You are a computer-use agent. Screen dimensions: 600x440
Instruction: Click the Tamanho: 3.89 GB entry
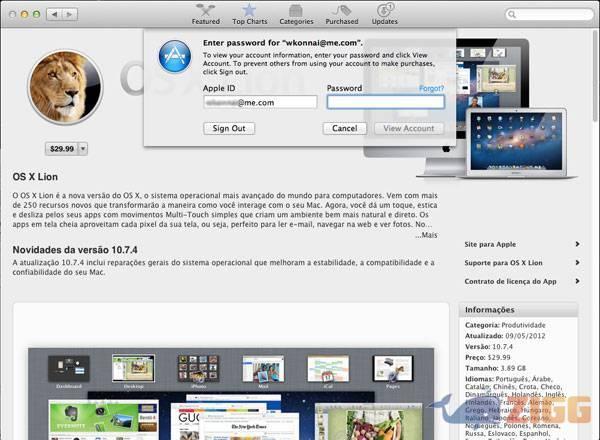(496, 368)
